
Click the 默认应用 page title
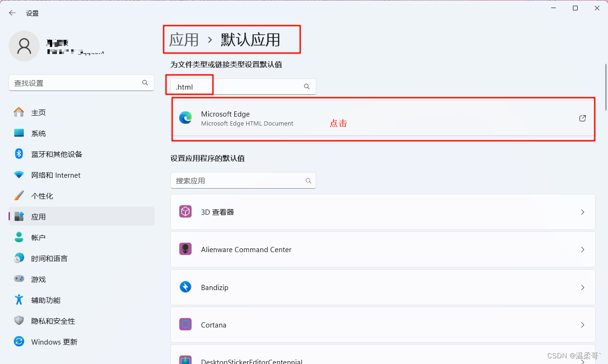click(x=250, y=39)
